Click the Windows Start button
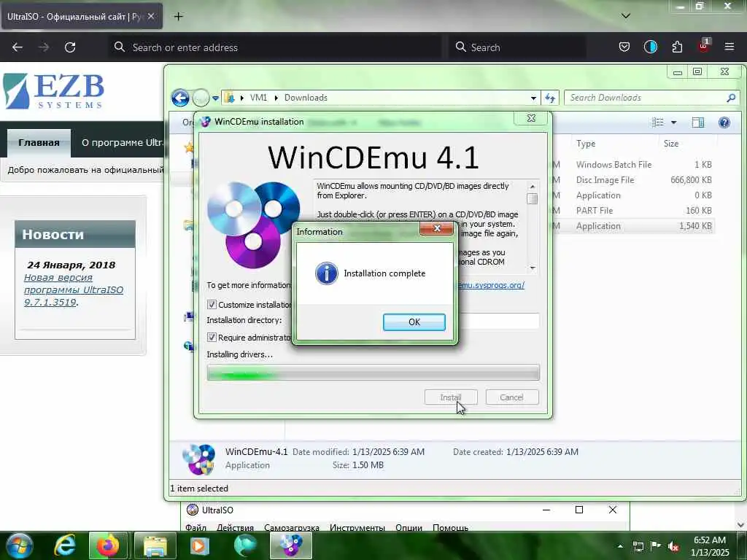This screenshot has width=747, height=560. pyautogui.click(x=19, y=545)
